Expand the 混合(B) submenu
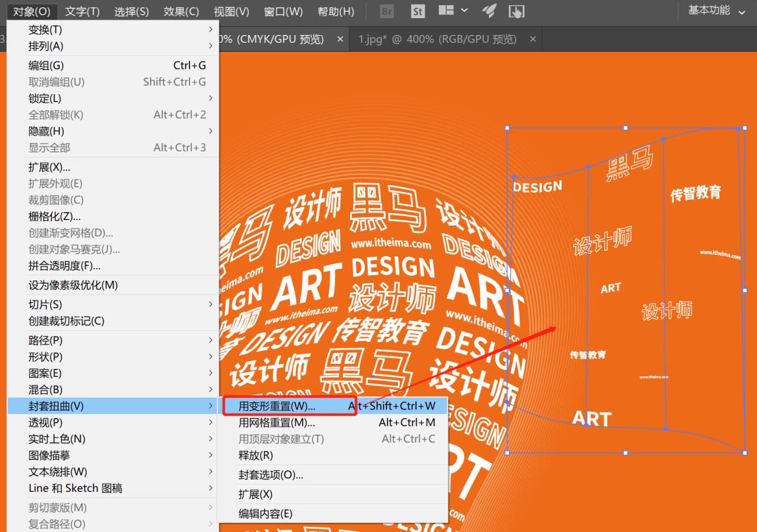 tap(114, 390)
